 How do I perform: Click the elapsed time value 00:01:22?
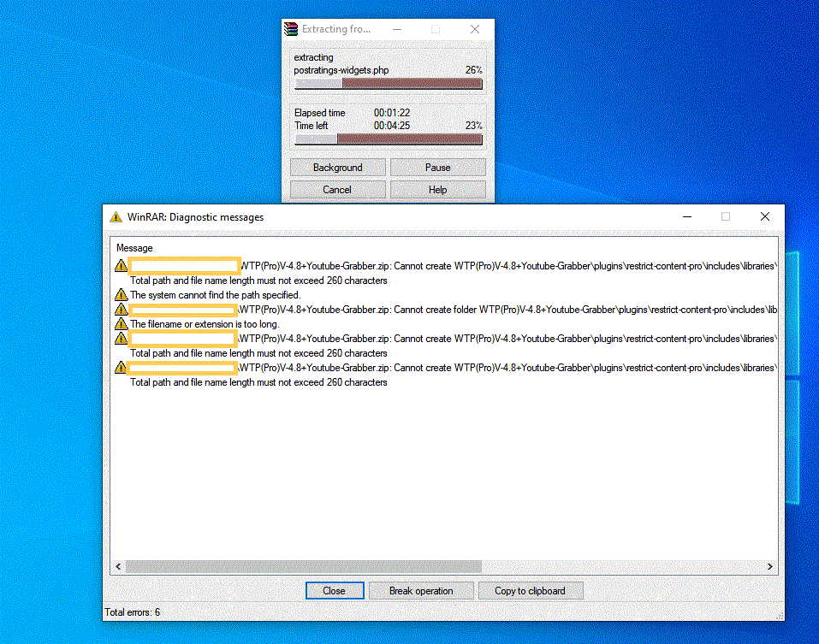pyautogui.click(x=392, y=113)
